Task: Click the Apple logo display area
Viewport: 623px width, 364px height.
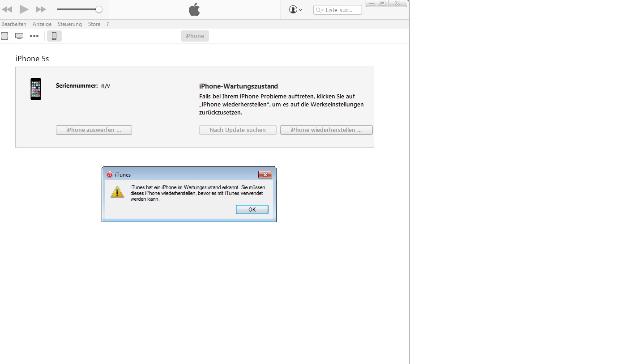Action: 194,9
